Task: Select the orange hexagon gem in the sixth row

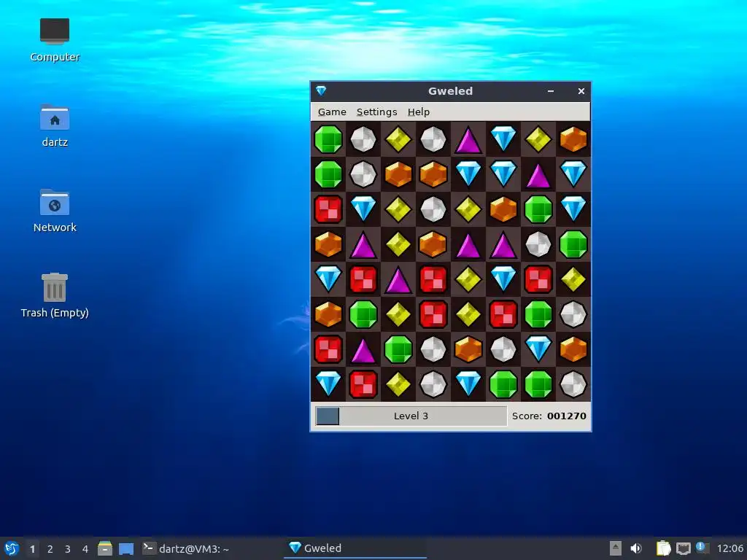Action: pyautogui.click(x=328, y=314)
